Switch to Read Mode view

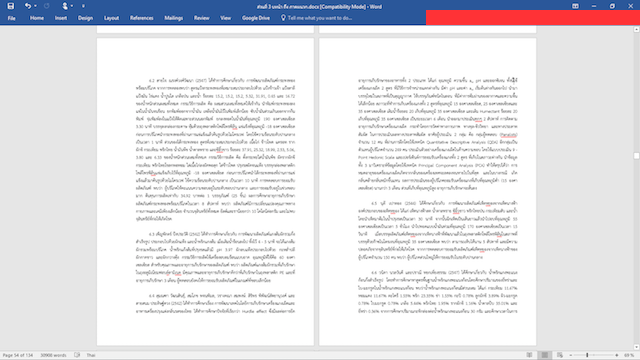(529, 355)
